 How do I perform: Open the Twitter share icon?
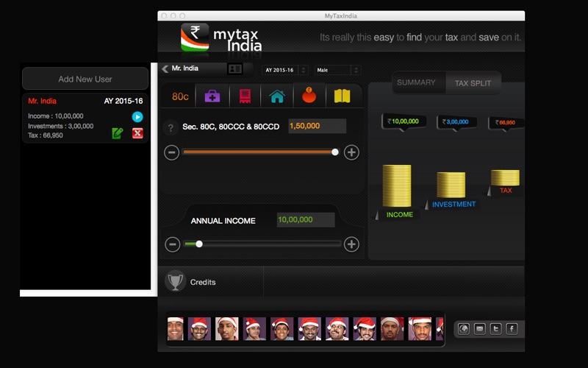495,329
